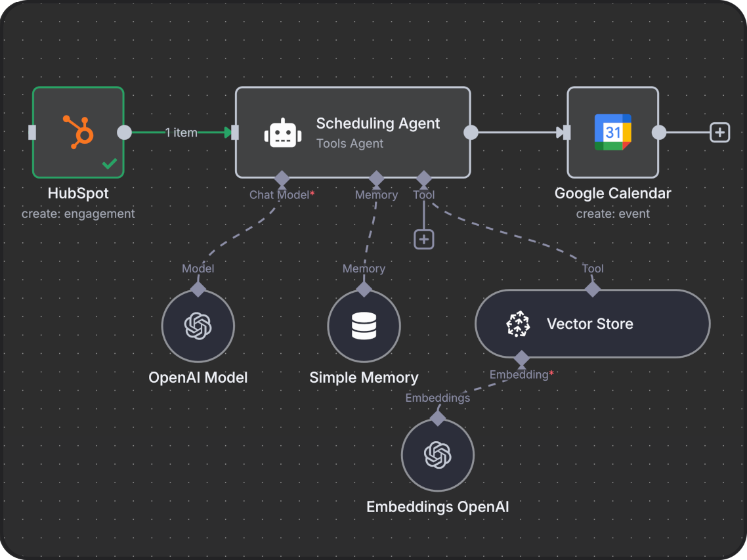Click the HubSpot create engagement label
747x560 pixels.
tap(77, 213)
